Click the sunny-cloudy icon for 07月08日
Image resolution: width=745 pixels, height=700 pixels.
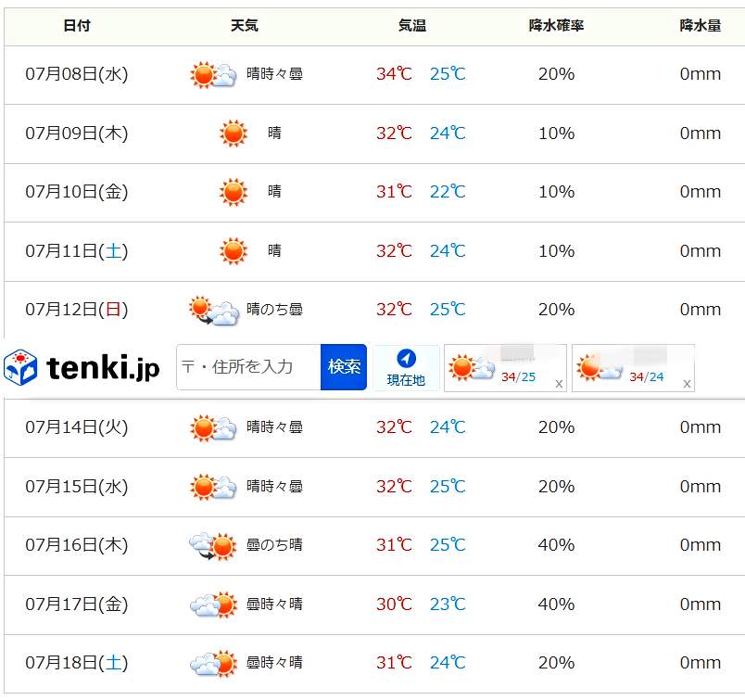click(213, 75)
